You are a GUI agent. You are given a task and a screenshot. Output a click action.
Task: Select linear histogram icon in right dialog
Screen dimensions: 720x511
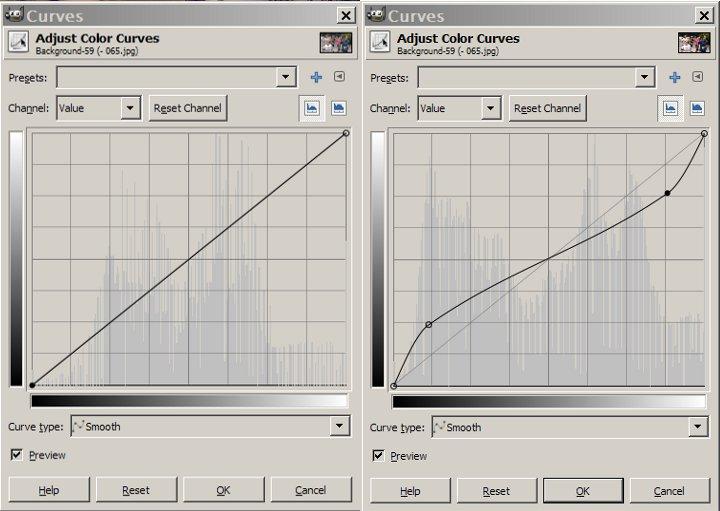click(x=671, y=108)
